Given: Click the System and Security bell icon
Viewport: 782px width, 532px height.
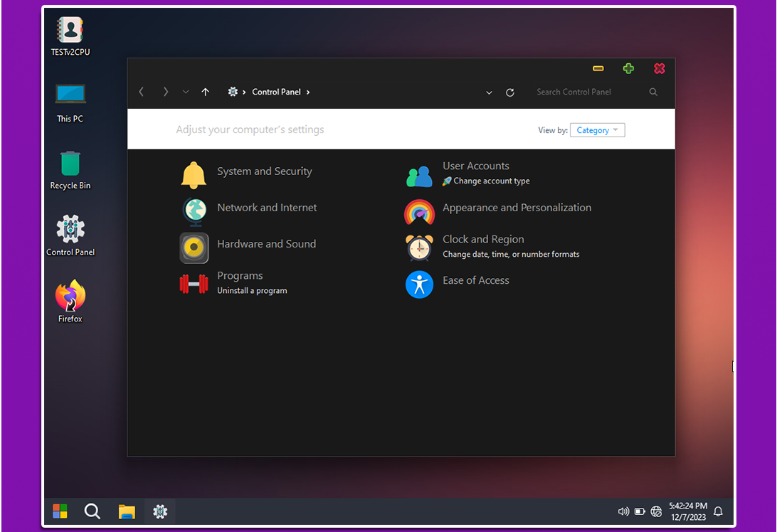Looking at the screenshot, I should point(194,175).
